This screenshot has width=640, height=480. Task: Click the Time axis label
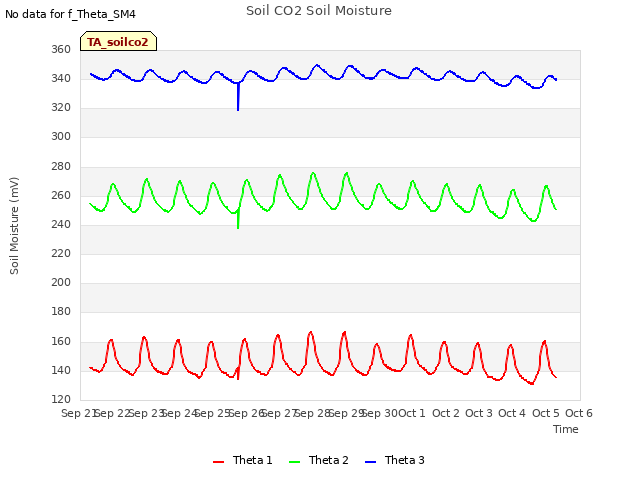(566, 429)
